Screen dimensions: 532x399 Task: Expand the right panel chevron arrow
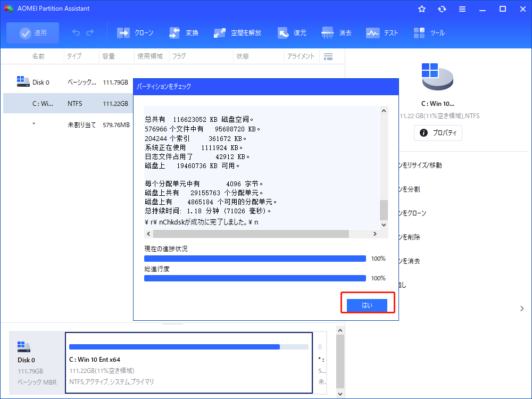click(522, 309)
